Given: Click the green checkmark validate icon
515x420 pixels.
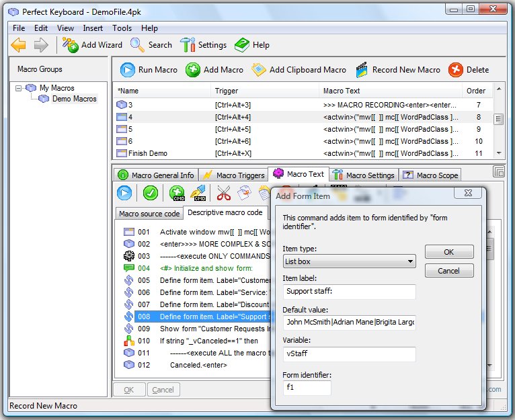Looking at the screenshot, I should pos(151,193).
